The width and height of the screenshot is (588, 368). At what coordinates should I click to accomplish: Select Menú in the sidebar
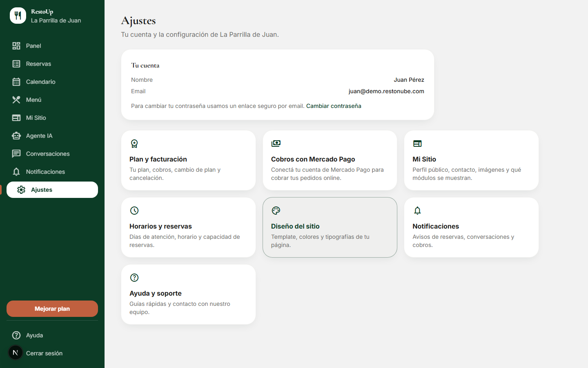click(x=52, y=100)
